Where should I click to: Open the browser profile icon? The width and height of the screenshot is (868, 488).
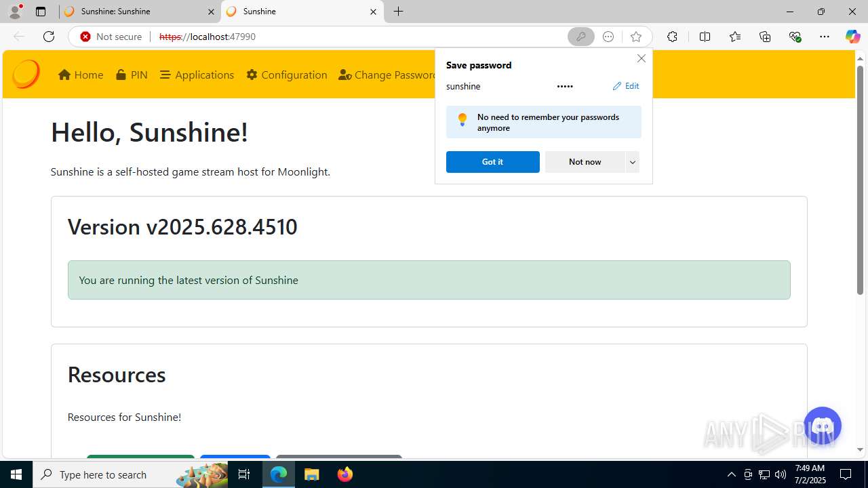15,12
